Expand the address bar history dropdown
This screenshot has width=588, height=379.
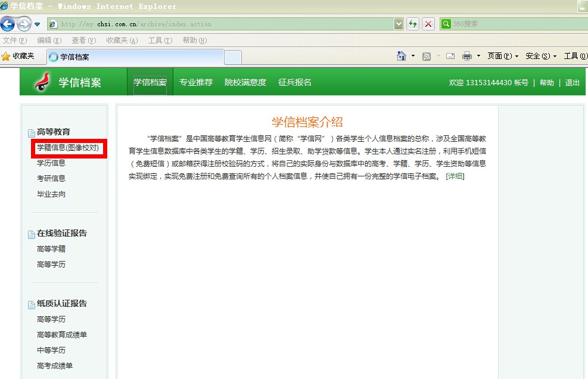tap(399, 24)
